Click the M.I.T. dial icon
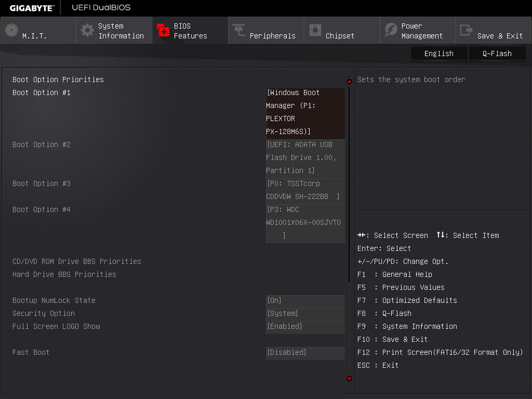Screen dimensions: 532x399 11,30
